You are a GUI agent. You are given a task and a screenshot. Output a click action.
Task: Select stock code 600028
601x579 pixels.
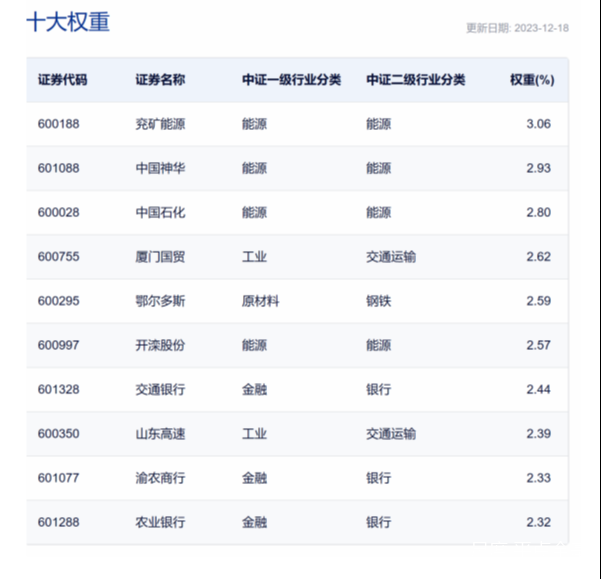pos(59,212)
